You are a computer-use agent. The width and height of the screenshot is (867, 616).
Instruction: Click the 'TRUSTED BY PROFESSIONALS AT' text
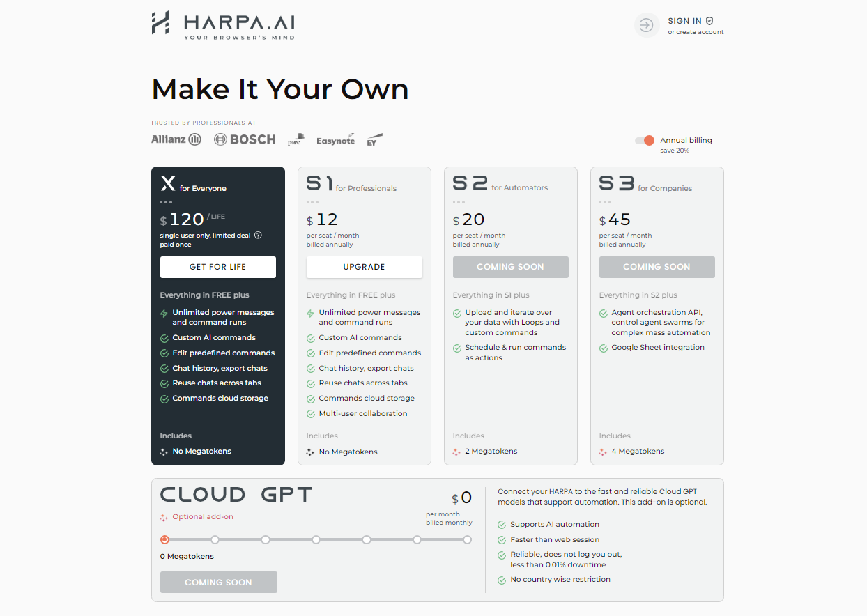tap(204, 123)
